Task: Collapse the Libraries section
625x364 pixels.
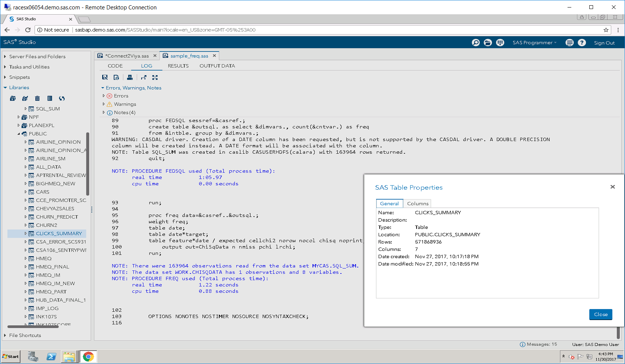Action: coord(5,88)
